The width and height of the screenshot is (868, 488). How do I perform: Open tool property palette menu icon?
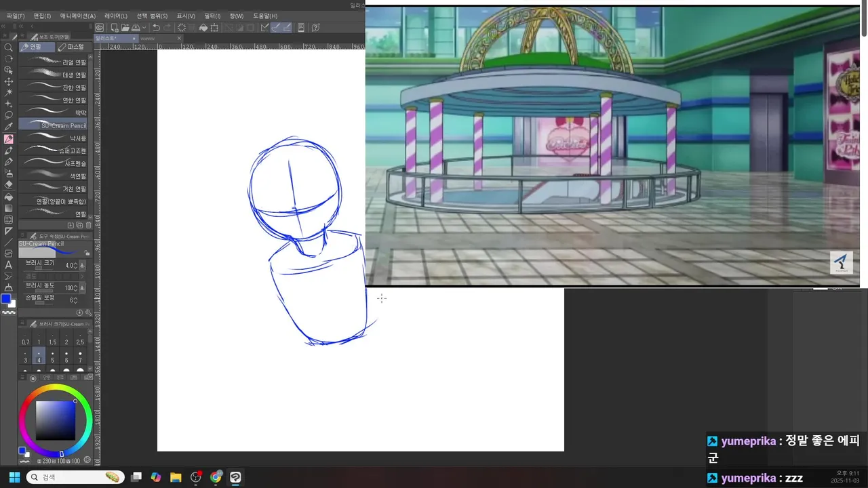pyautogui.click(x=22, y=235)
